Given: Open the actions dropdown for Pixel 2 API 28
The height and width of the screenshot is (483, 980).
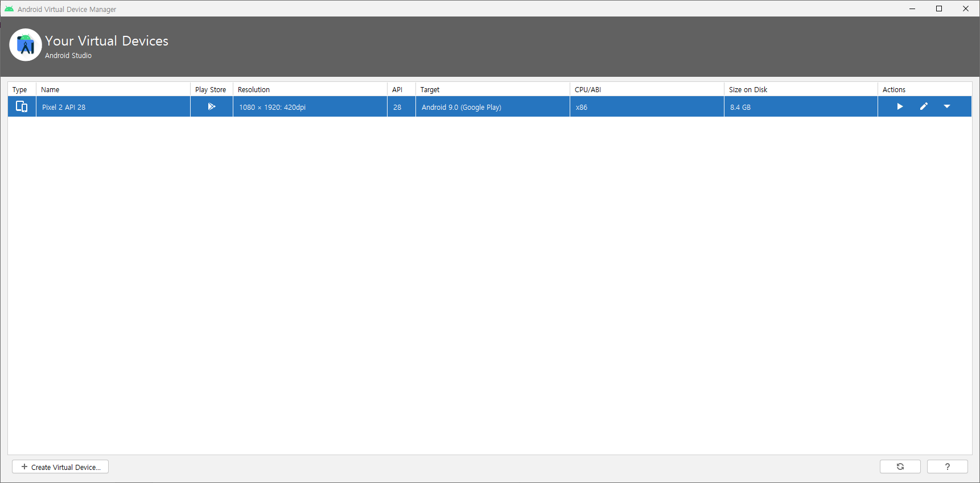Looking at the screenshot, I should (947, 106).
